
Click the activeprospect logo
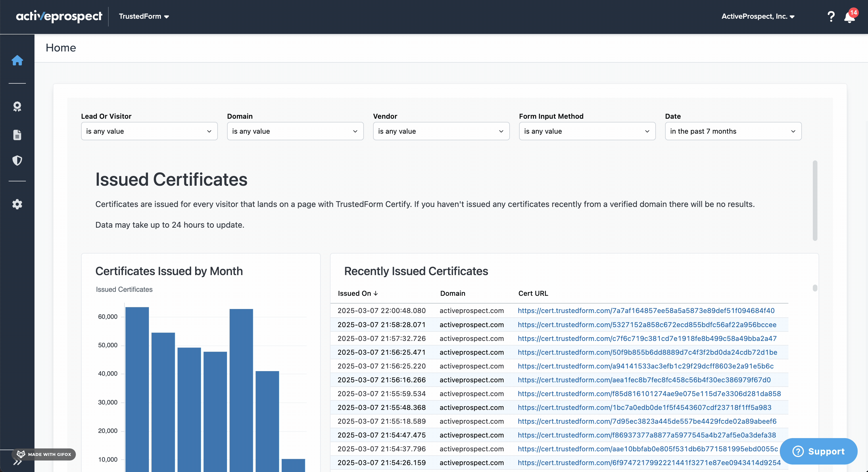[x=59, y=16]
